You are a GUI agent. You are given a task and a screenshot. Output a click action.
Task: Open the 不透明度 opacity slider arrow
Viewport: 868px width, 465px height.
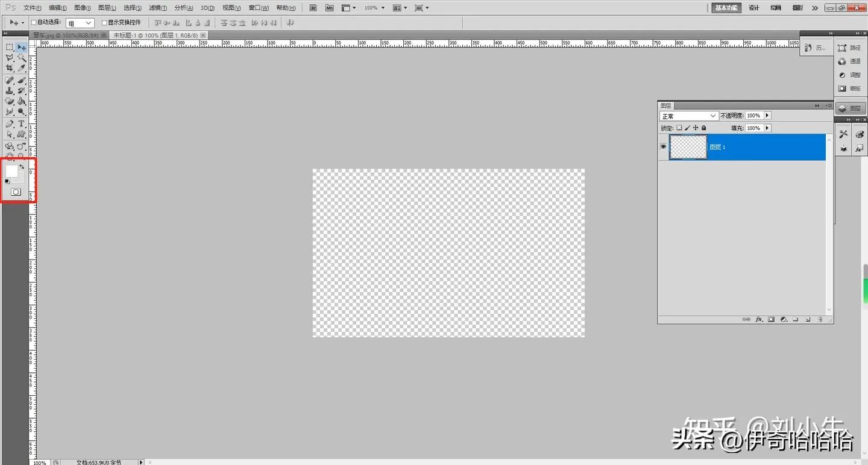(x=767, y=115)
